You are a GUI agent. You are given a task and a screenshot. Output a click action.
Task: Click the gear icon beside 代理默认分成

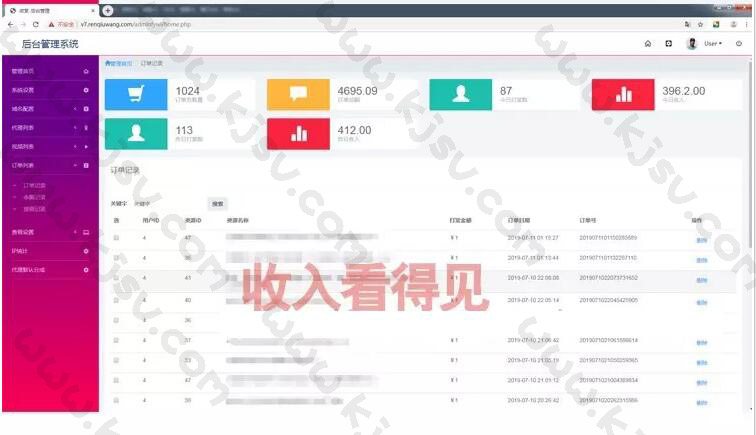[x=86, y=270]
